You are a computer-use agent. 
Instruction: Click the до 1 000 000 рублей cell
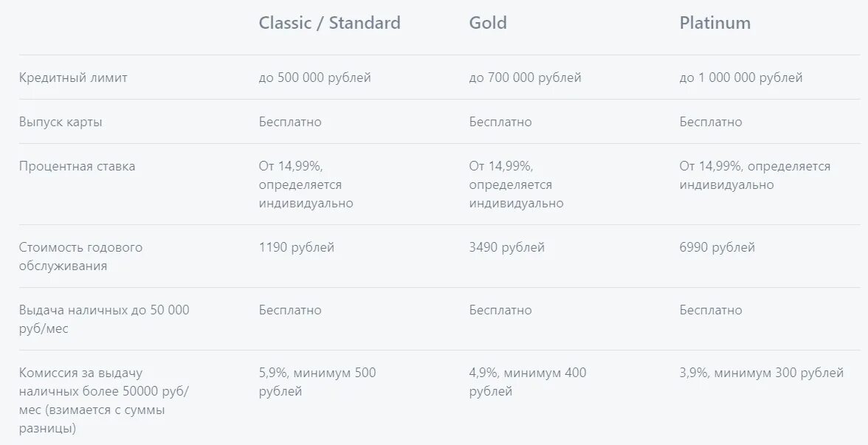(740, 77)
